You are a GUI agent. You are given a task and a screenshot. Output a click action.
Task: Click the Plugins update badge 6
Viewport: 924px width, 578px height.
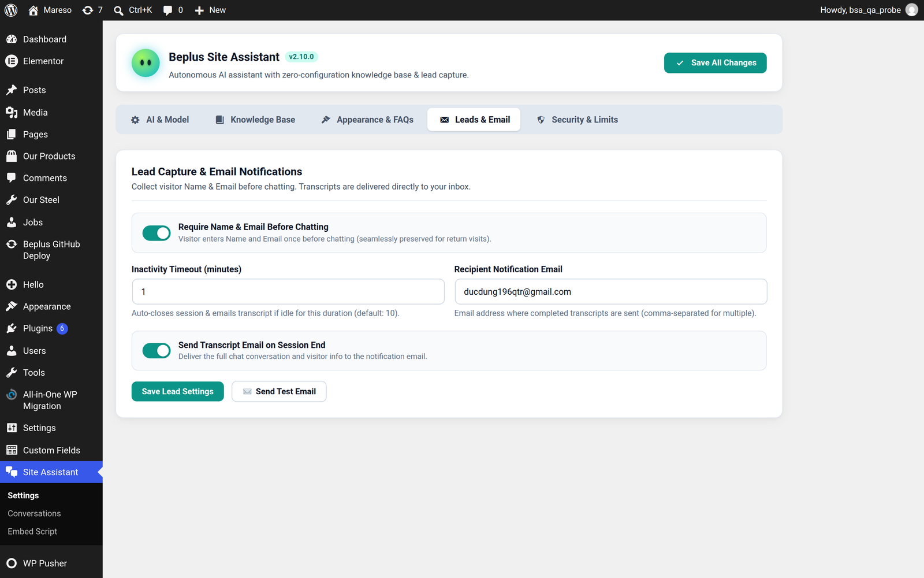(x=62, y=328)
